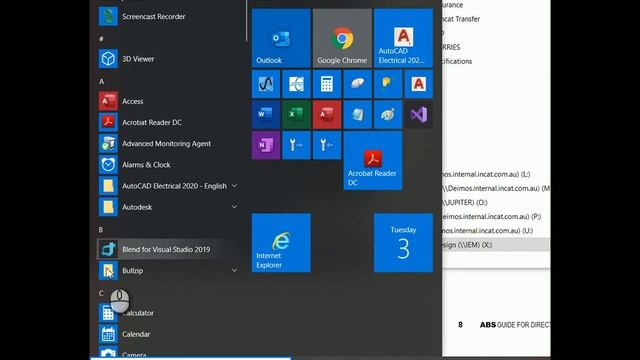Click the Calendar icon in the app list
Image resolution: width=640 pixels, height=360 pixels.
pyautogui.click(x=108, y=334)
